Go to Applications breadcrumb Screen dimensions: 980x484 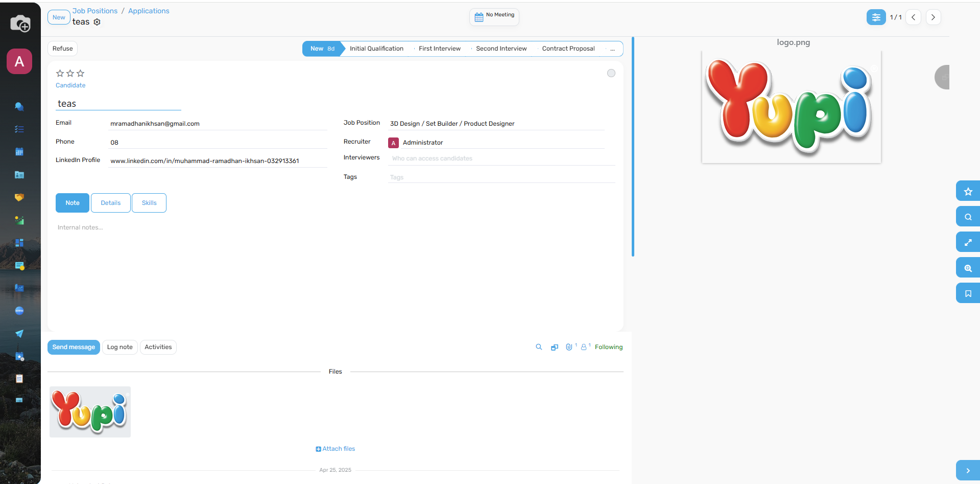[149, 11]
